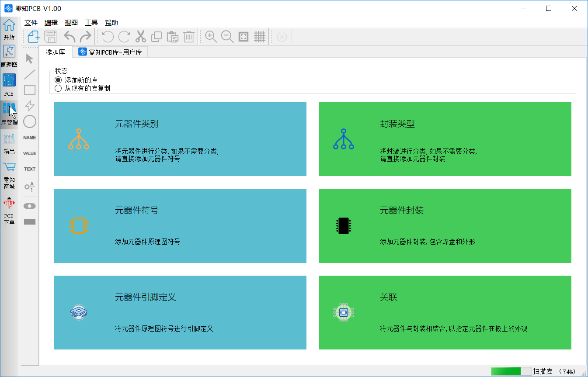Select the 添加新的库 radio option
Screen dimensions: 588x377
pyautogui.click(x=58, y=80)
